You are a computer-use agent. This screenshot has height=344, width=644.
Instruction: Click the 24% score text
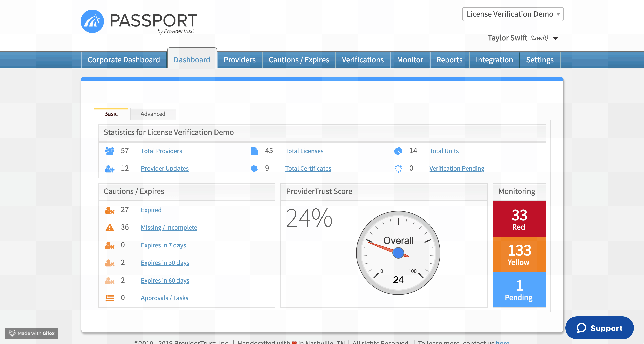[x=309, y=218]
